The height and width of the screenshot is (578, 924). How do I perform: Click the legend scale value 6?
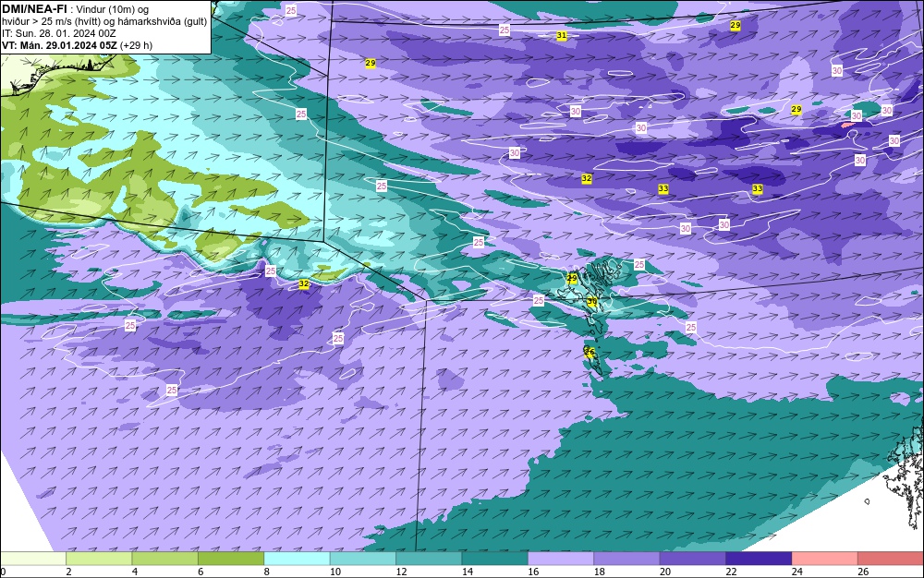click(x=201, y=572)
